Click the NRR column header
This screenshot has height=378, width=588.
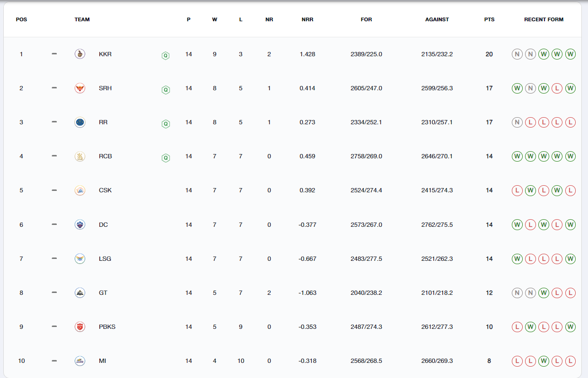click(x=307, y=20)
